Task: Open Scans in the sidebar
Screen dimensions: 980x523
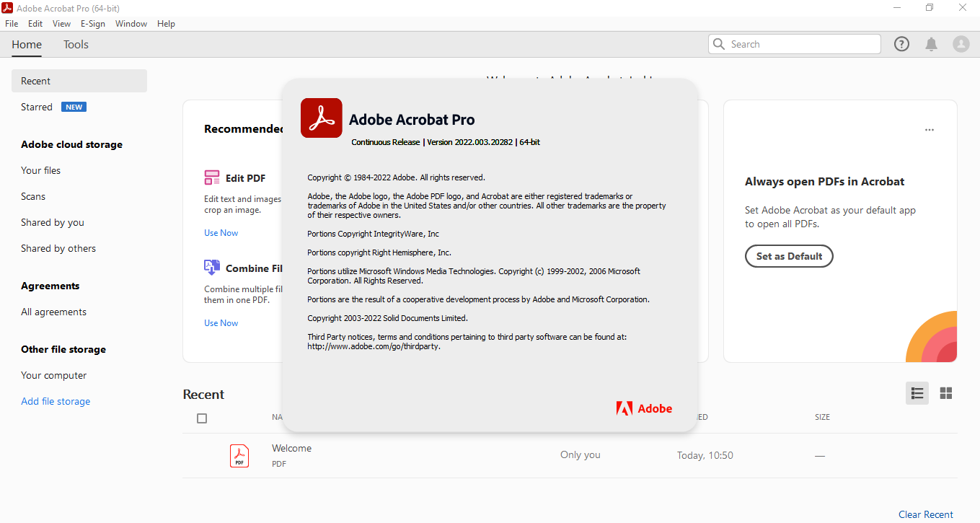Action: point(33,196)
